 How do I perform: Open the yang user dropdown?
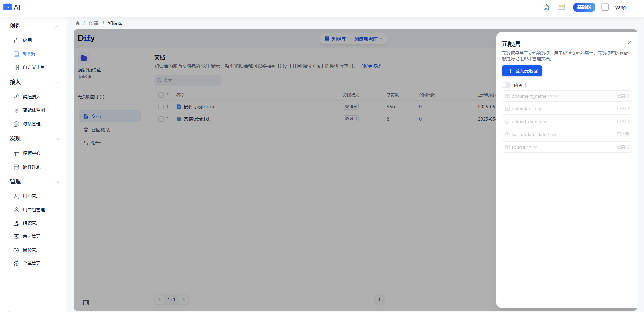click(x=626, y=7)
